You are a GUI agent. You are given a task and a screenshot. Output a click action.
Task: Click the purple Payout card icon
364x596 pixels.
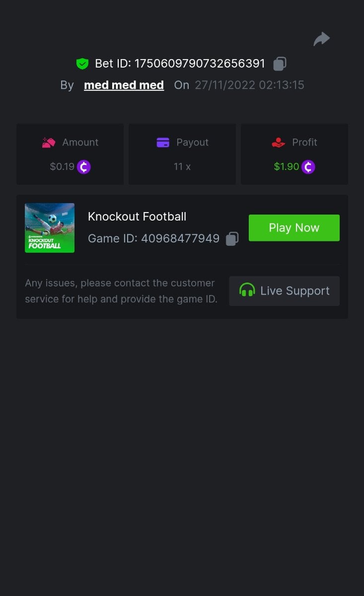[x=163, y=143]
